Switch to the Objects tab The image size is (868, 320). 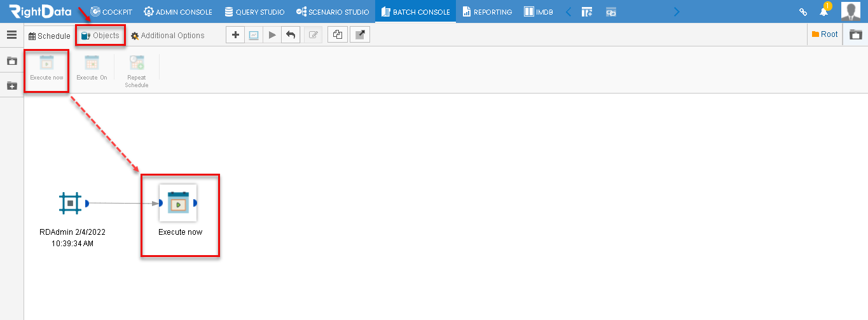coord(100,36)
